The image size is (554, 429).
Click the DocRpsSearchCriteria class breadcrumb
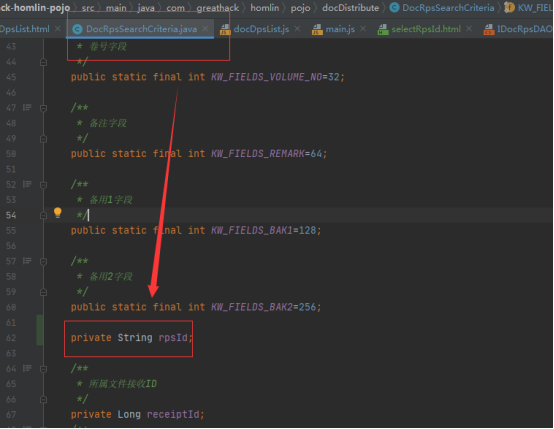448,7
